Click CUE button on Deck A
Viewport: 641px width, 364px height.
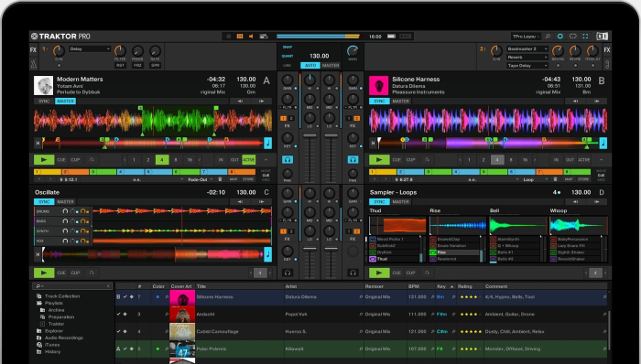tap(61, 160)
